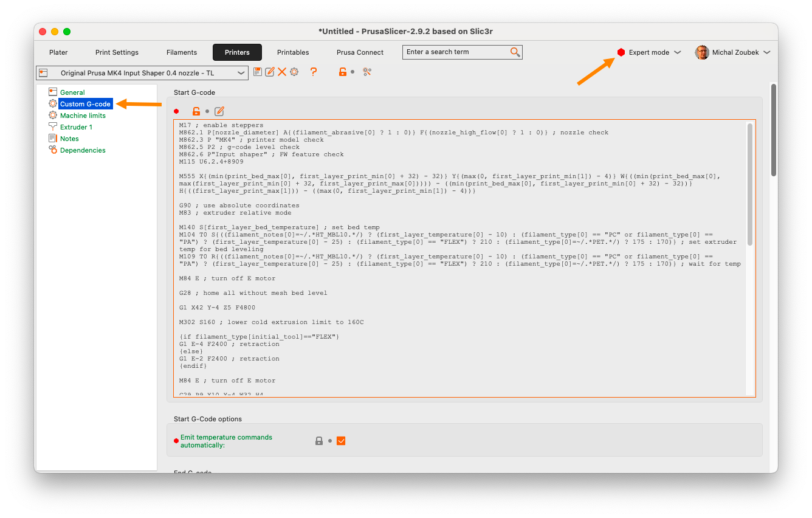This screenshot has height=518, width=812.
Task: Click the reset dot beside Emit temperature checkbox
Action: [x=330, y=441]
